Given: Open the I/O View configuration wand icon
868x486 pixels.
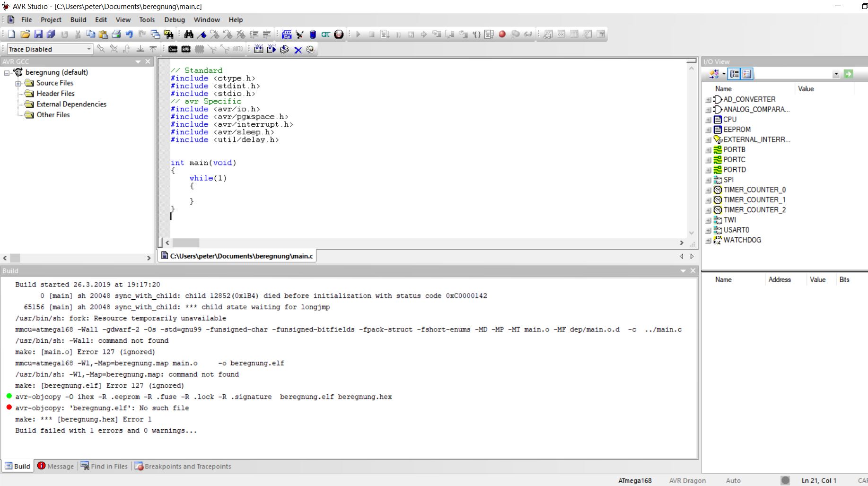Looking at the screenshot, I should [x=714, y=74].
